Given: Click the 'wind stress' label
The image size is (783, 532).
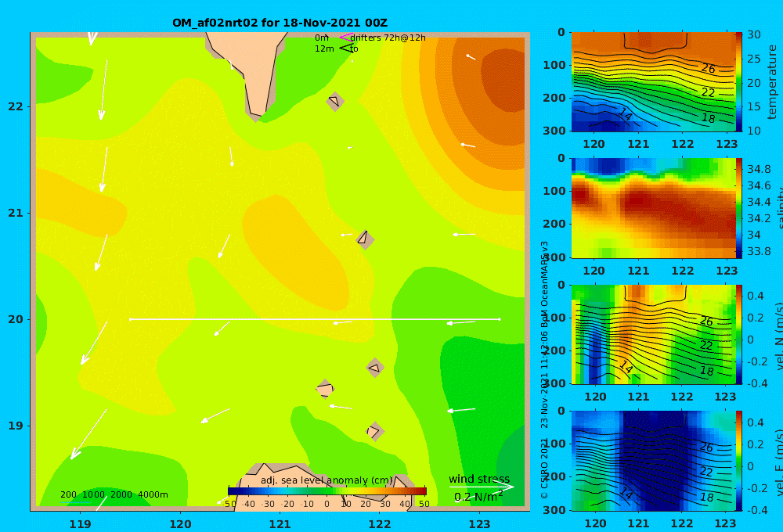Looking at the screenshot, I should 479,479.
